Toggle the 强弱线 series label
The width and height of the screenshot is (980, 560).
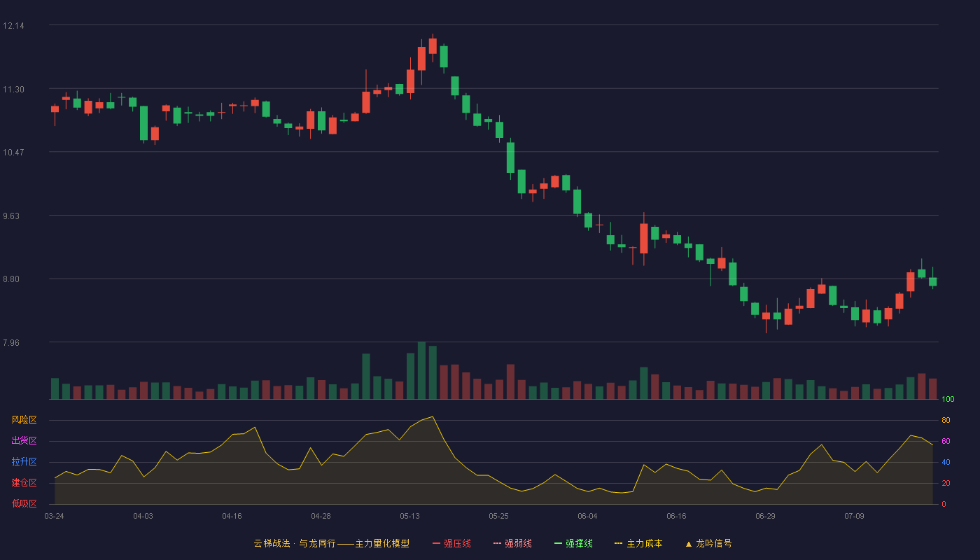coord(518,543)
